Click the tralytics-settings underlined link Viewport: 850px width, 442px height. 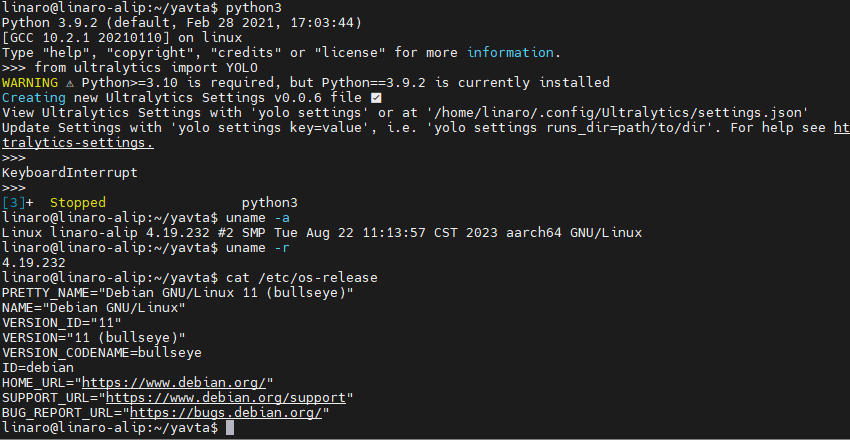(78, 143)
